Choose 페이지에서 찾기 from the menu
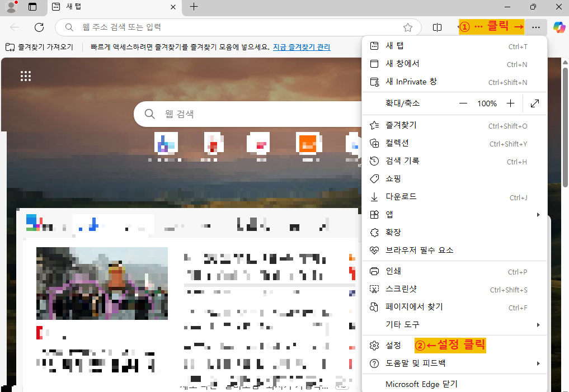This screenshot has width=569, height=392. 454,307
